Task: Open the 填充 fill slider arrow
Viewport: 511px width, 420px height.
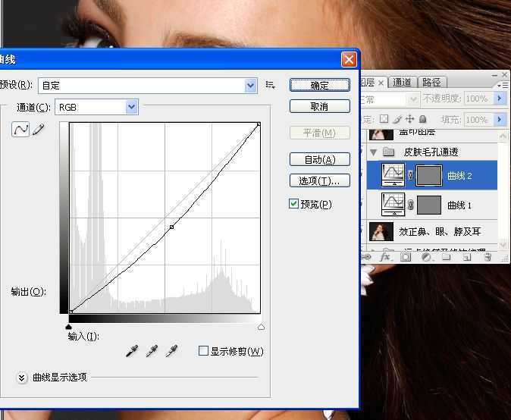Action: click(x=500, y=120)
